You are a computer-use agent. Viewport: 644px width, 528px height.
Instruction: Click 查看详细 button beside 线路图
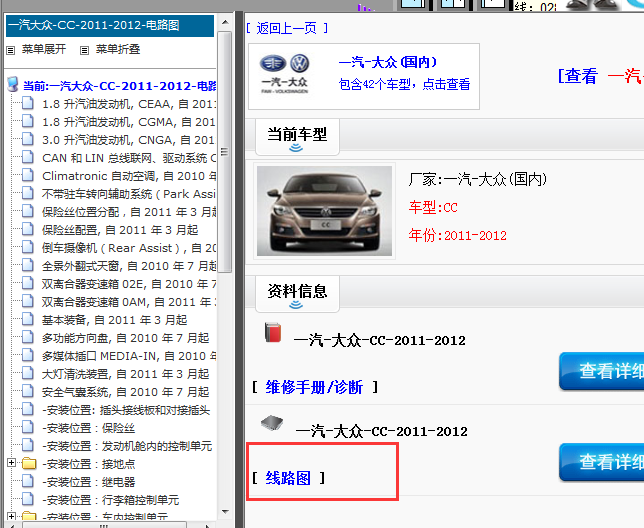[601, 462]
